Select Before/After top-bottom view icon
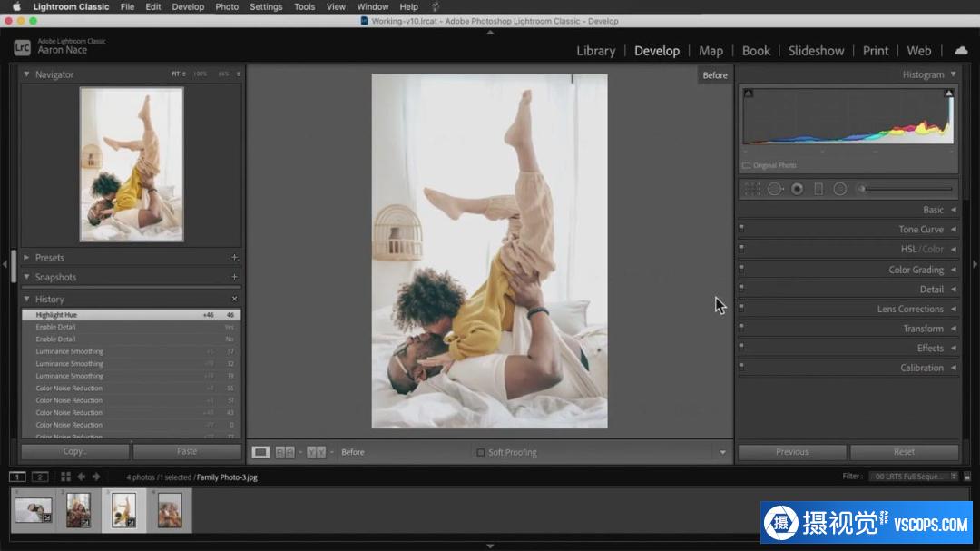The height and width of the screenshot is (551, 980). click(x=317, y=452)
